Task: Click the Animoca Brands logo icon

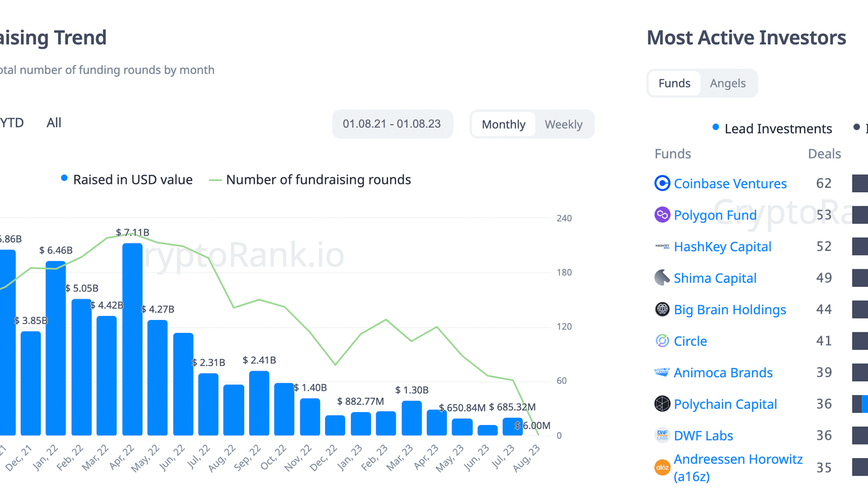Action: (662, 372)
